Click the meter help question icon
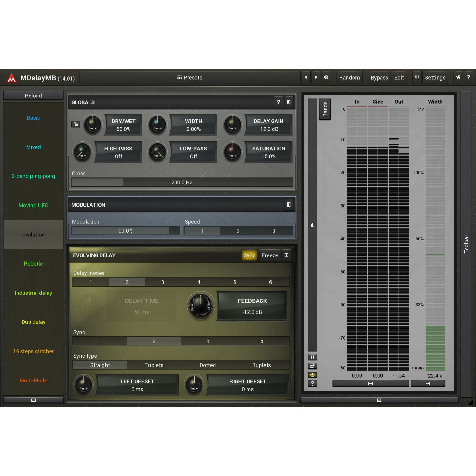The height and width of the screenshot is (476, 476). tap(312, 384)
